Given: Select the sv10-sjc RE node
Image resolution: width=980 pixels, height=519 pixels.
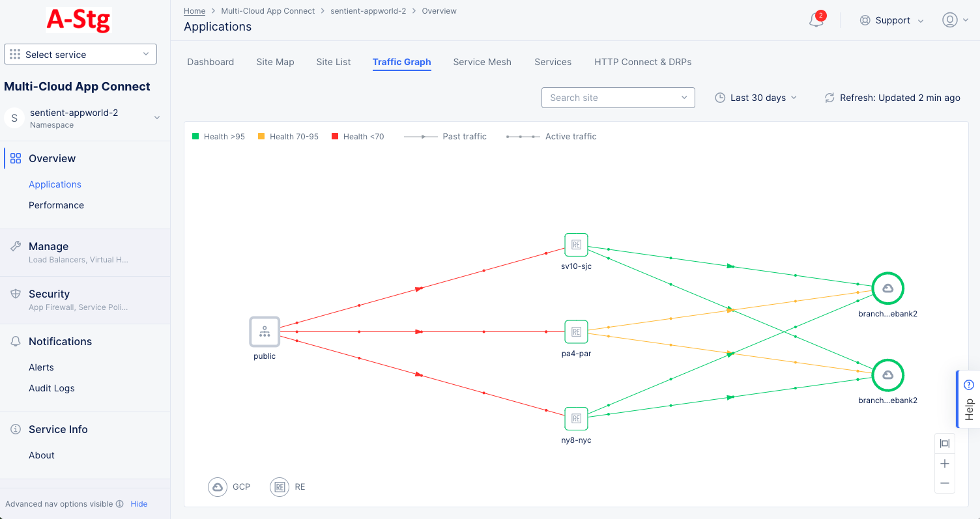Looking at the screenshot, I should pos(576,244).
